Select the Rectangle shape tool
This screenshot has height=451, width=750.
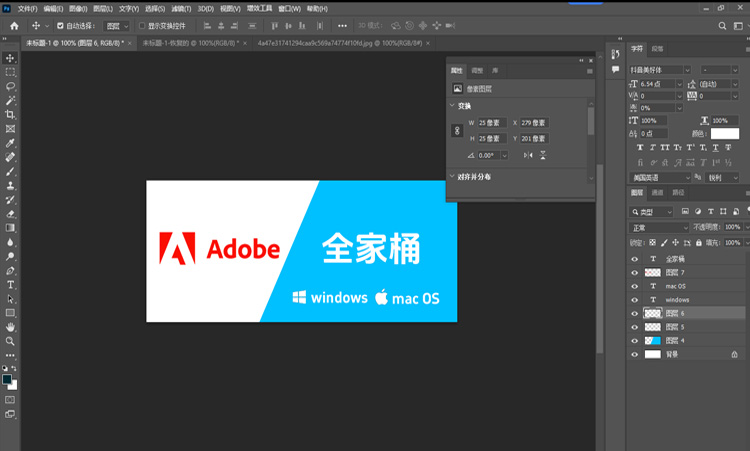click(x=10, y=313)
